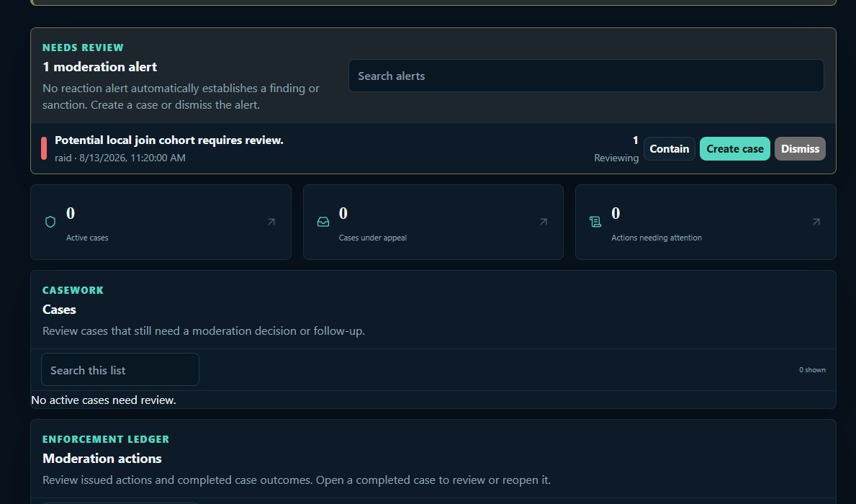Image resolution: width=856 pixels, height=504 pixels.
Task: Click the inbox icon beside Cases under appeal
Action: (x=323, y=222)
